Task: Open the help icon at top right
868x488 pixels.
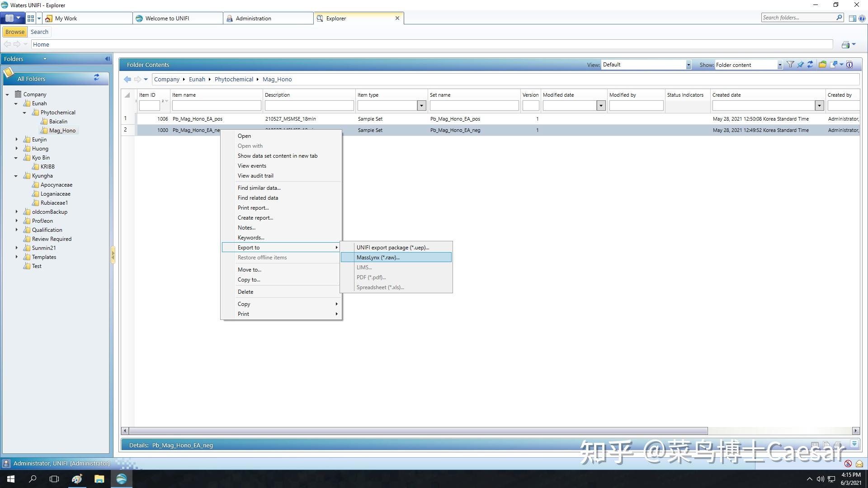Action: pyautogui.click(x=862, y=19)
